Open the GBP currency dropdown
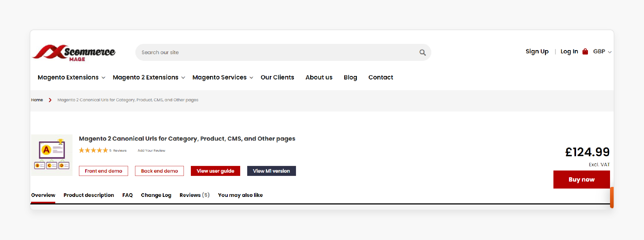 (602, 51)
